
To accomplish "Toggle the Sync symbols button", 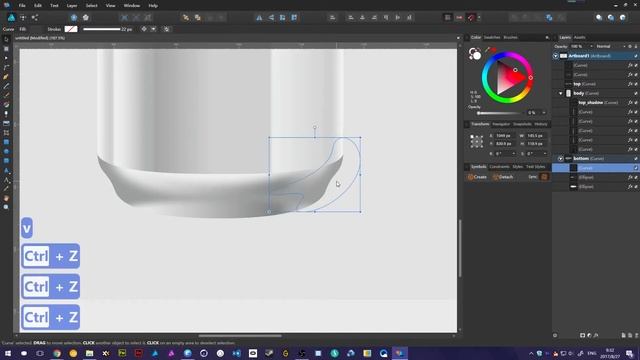I will [544, 177].
